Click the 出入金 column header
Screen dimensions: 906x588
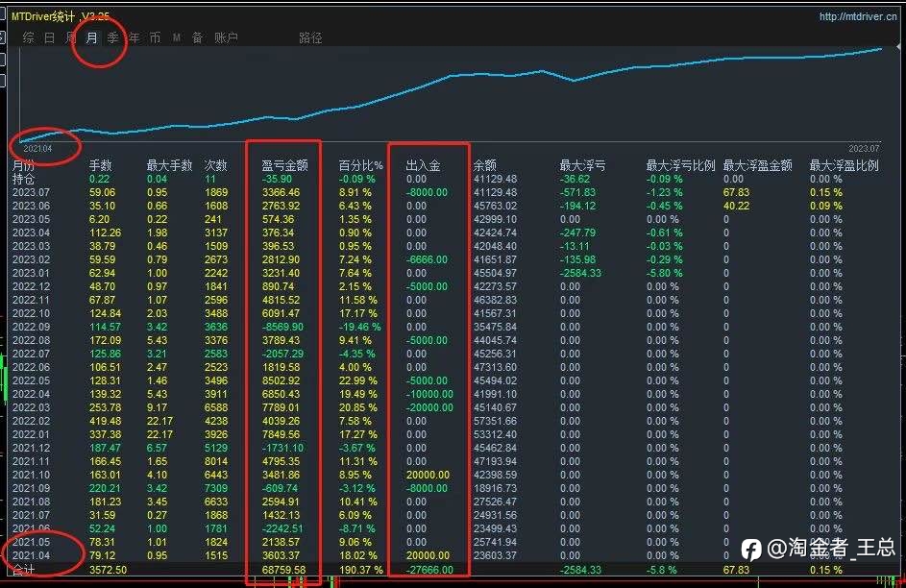tap(423, 166)
